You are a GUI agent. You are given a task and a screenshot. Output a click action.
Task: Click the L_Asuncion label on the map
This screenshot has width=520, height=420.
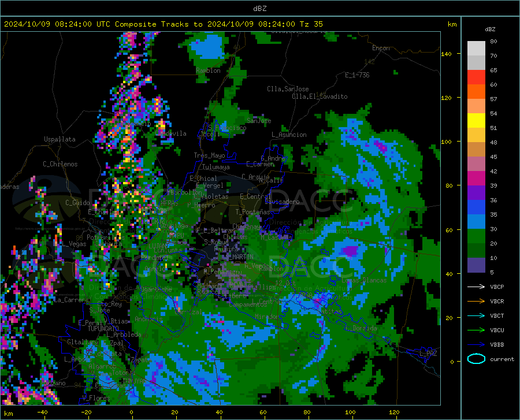[x=289, y=135]
